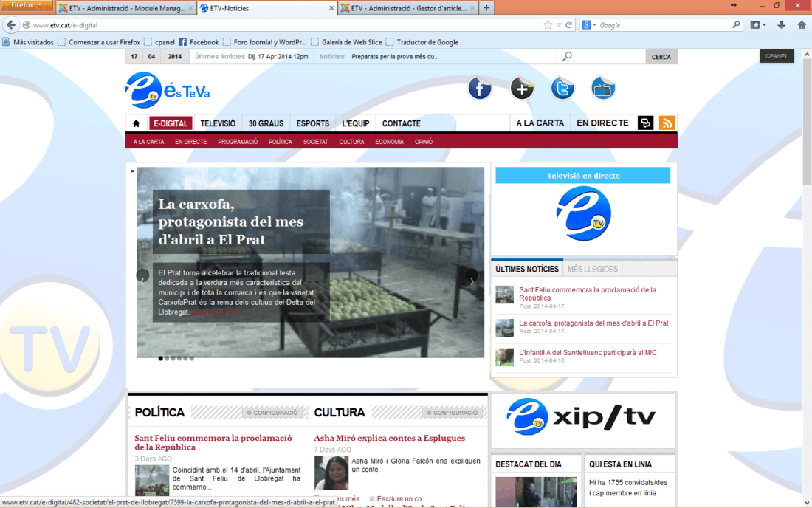
Task: Open SOCIETAT in the red submenu
Action: coord(315,141)
